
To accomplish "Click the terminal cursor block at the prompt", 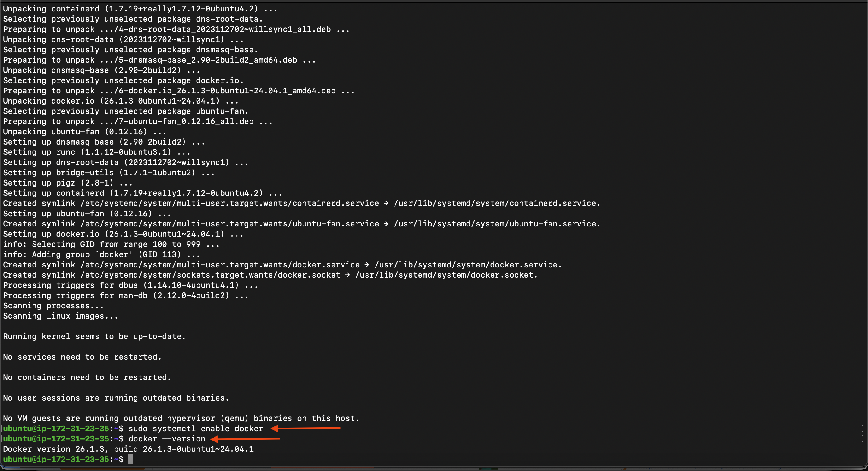I will point(131,459).
